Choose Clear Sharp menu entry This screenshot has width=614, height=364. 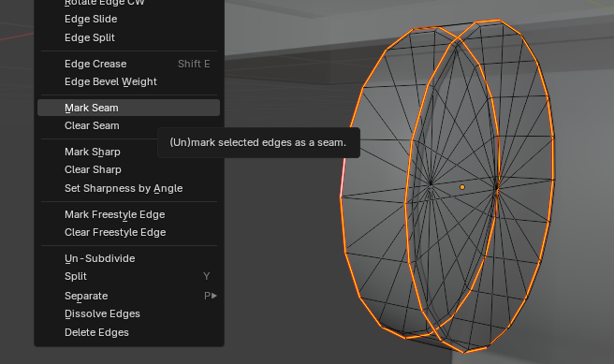click(129, 169)
